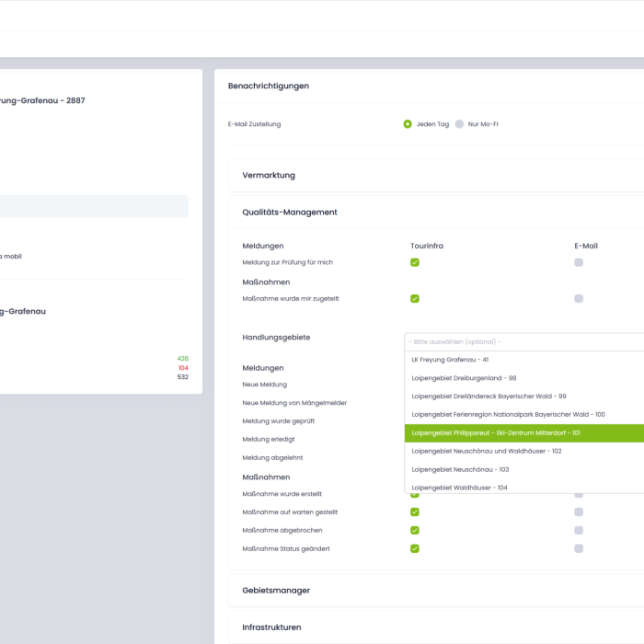The image size is (644, 644).
Task: Uncheck Tourinfra for 'Maßnahme auf warten gestellt'
Action: pyautogui.click(x=415, y=512)
